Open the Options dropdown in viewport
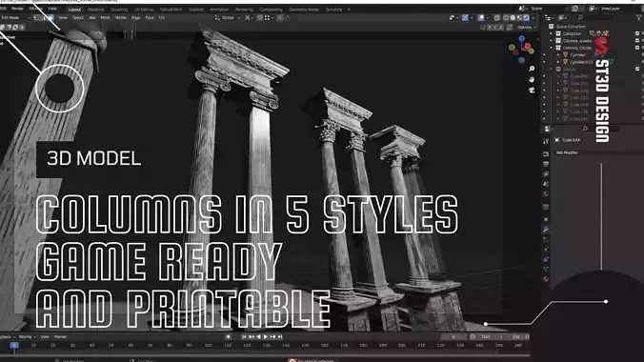This screenshot has width=644, height=362. 527,27
